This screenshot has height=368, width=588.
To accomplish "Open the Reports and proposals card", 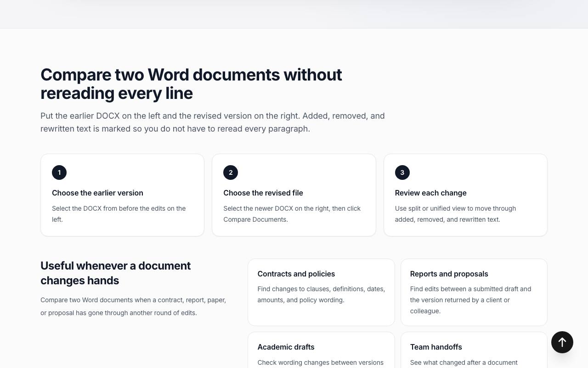I will coord(474,292).
